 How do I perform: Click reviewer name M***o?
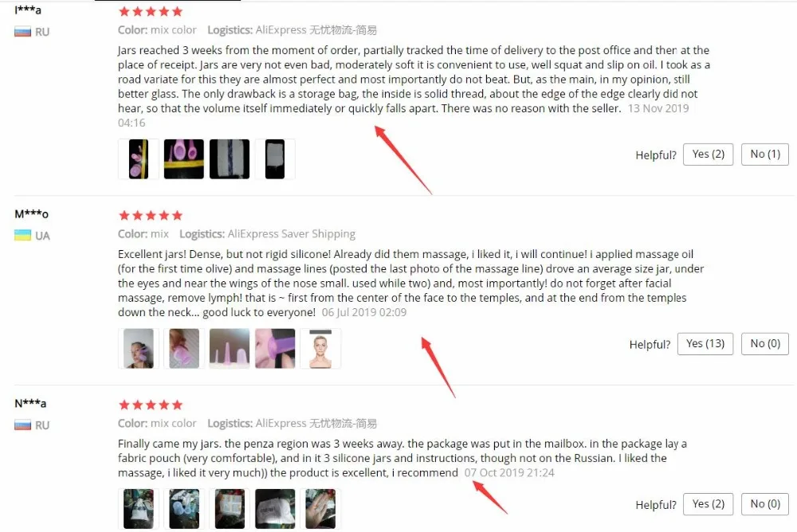click(32, 214)
